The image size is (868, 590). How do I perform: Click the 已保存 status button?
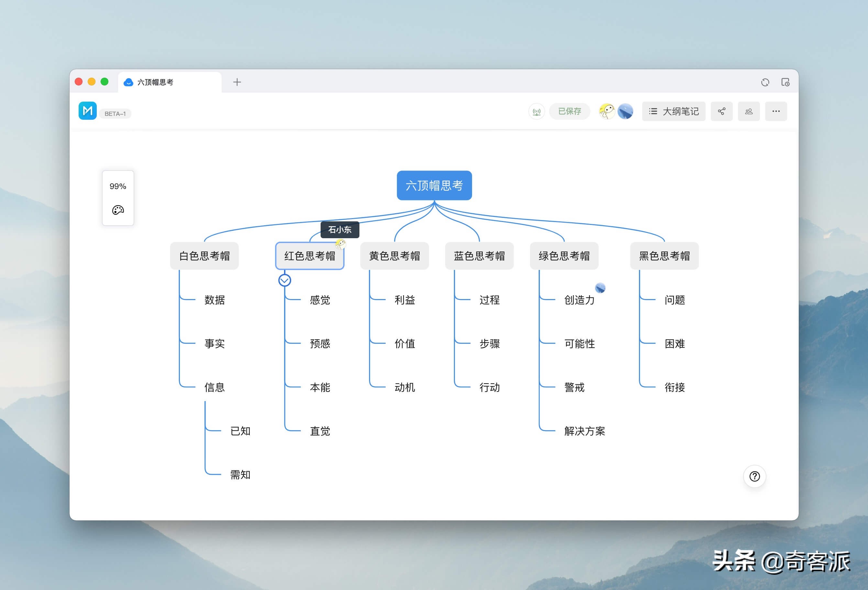coord(569,111)
